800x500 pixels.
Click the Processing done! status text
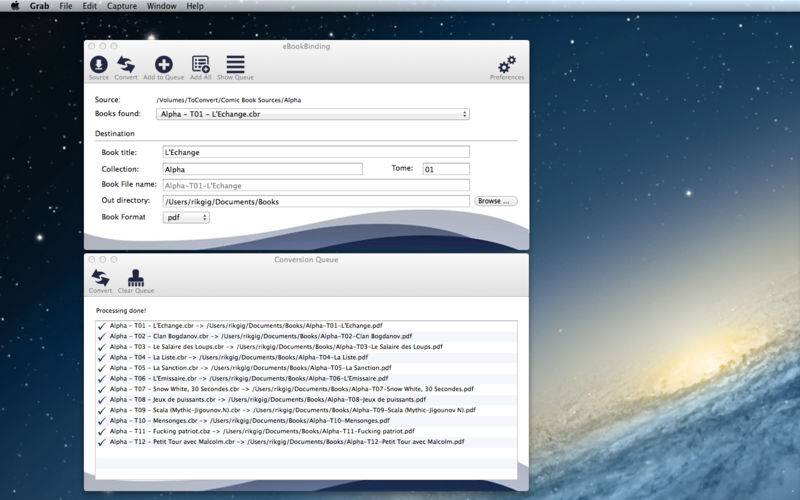click(121, 310)
